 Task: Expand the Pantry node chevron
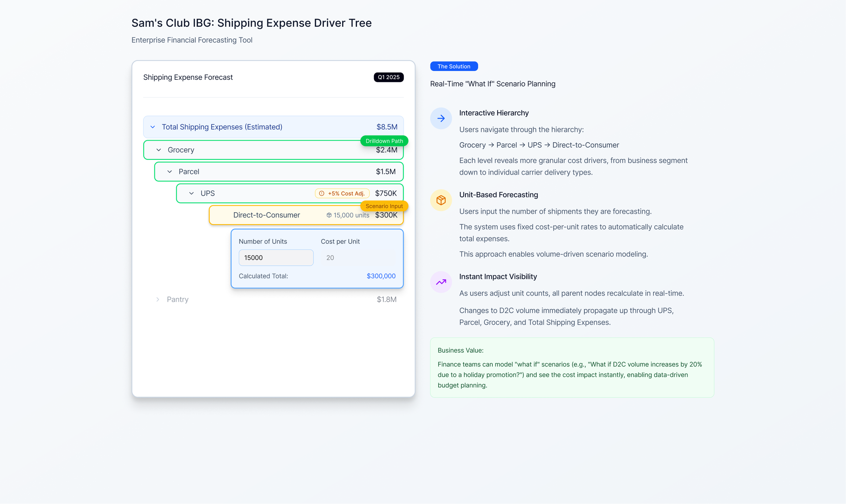(158, 299)
